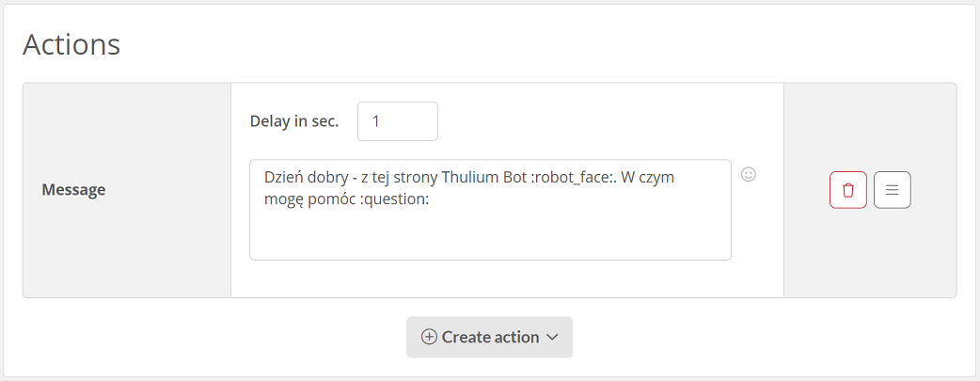Click the gray Message row left cell
This screenshot has height=381, width=980.
[127, 190]
